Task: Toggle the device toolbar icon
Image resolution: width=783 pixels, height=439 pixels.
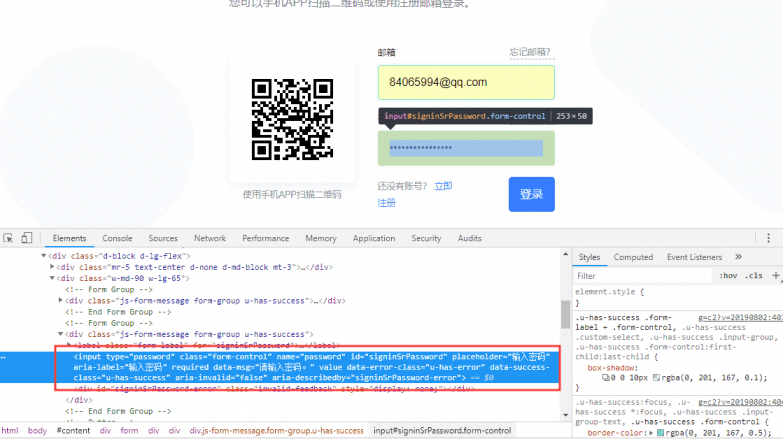Action: click(x=26, y=238)
